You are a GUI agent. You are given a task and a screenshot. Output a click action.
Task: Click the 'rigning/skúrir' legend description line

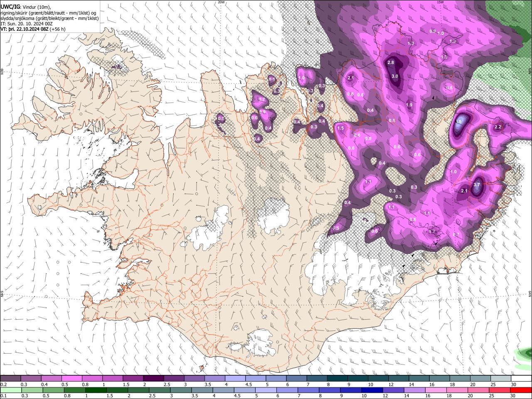(x=48, y=13)
